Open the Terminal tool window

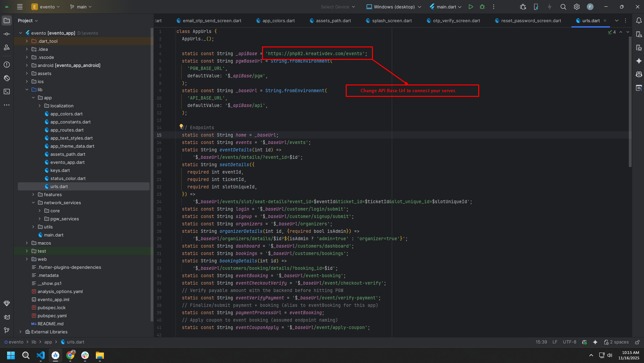[x=7, y=91]
